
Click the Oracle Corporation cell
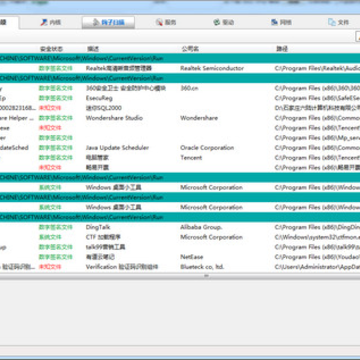[207, 148]
